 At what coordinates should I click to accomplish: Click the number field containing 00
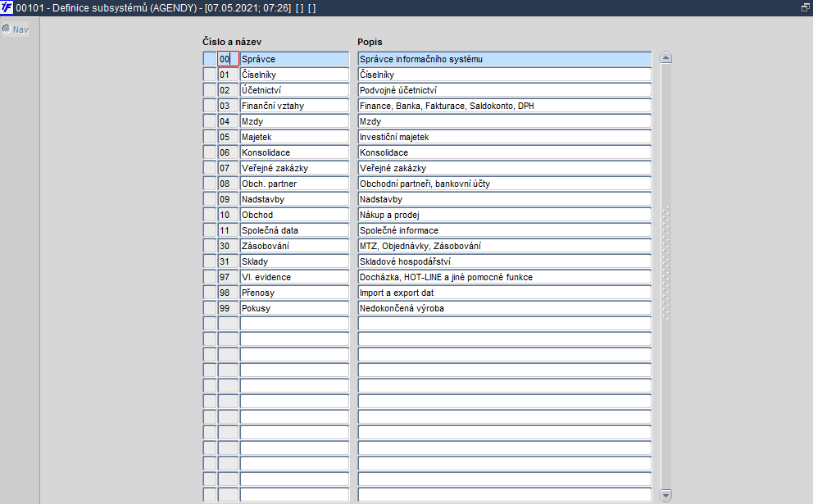coord(228,58)
